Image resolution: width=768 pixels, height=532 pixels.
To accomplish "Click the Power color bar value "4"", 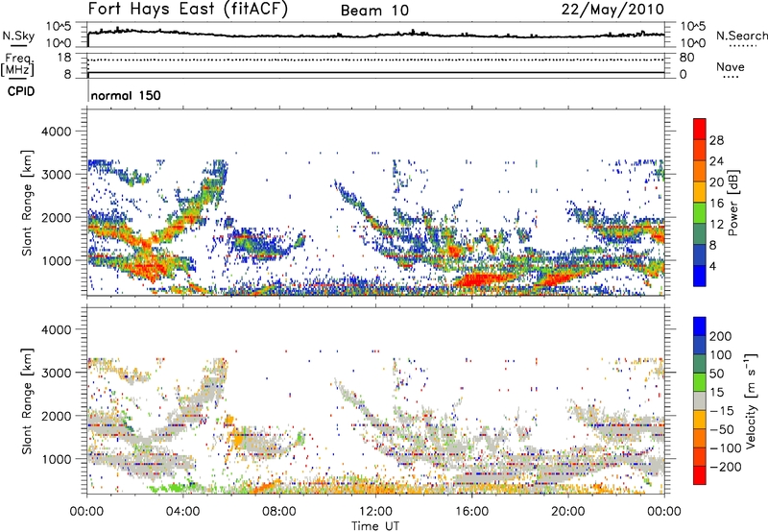I will coord(713,266).
